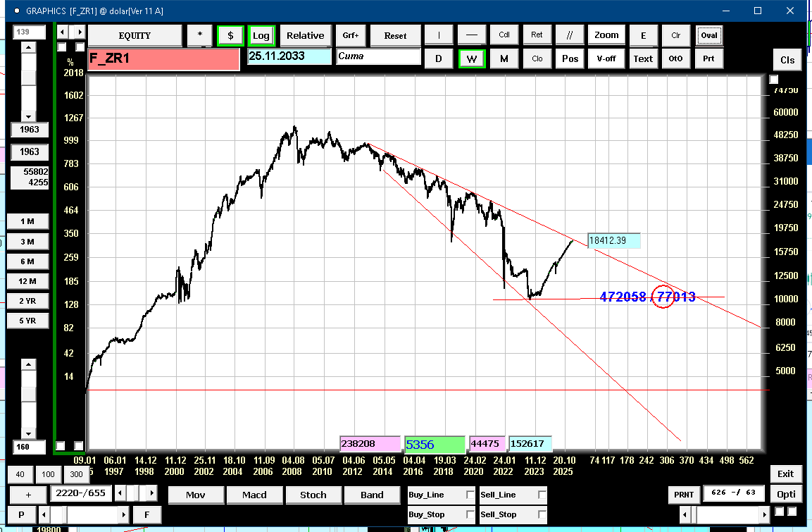812x532 pixels.
Task: Enable the Buy_Line checkbox
Action: click(470, 495)
